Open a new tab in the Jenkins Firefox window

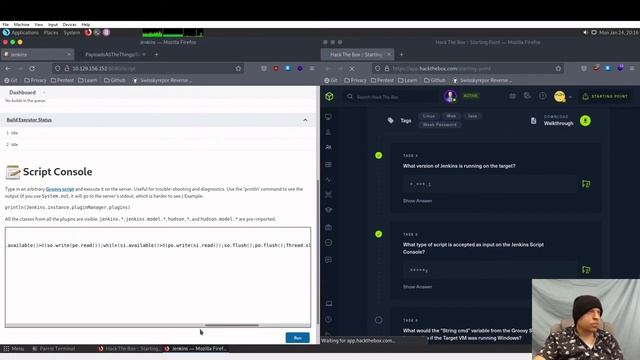[156, 54]
